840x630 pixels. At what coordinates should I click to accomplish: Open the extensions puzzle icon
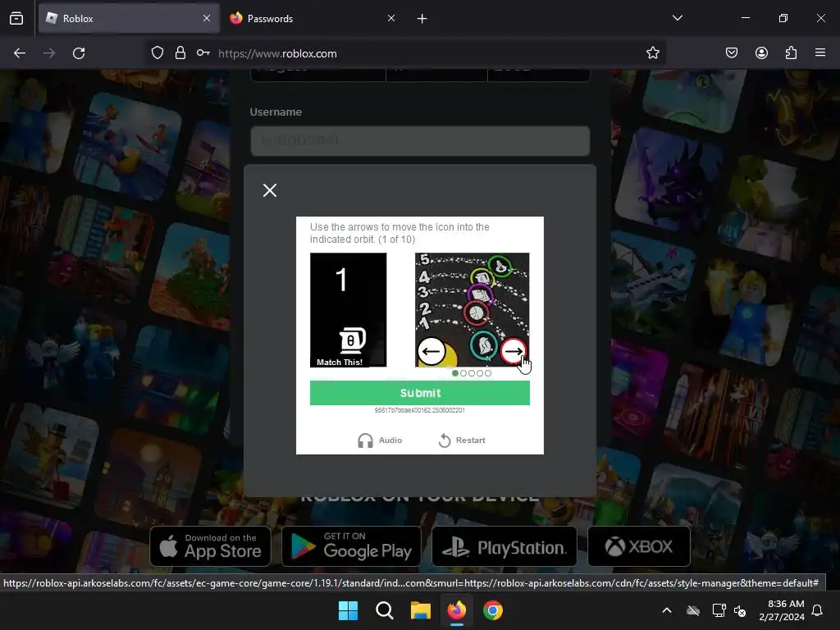pyautogui.click(x=792, y=53)
